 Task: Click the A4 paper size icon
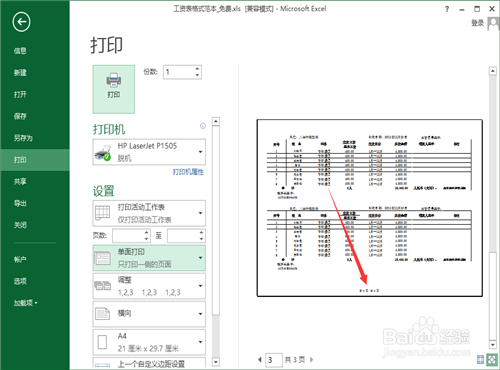pos(103,342)
